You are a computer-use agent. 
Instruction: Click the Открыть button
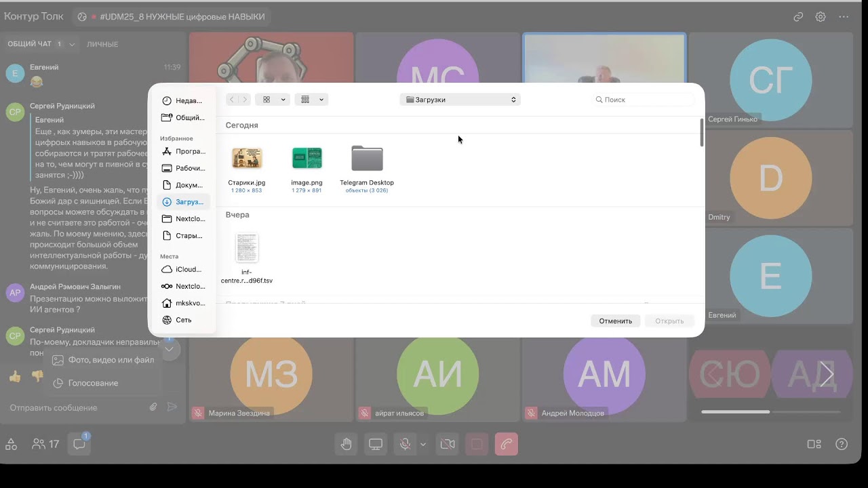[x=669, y=321]
